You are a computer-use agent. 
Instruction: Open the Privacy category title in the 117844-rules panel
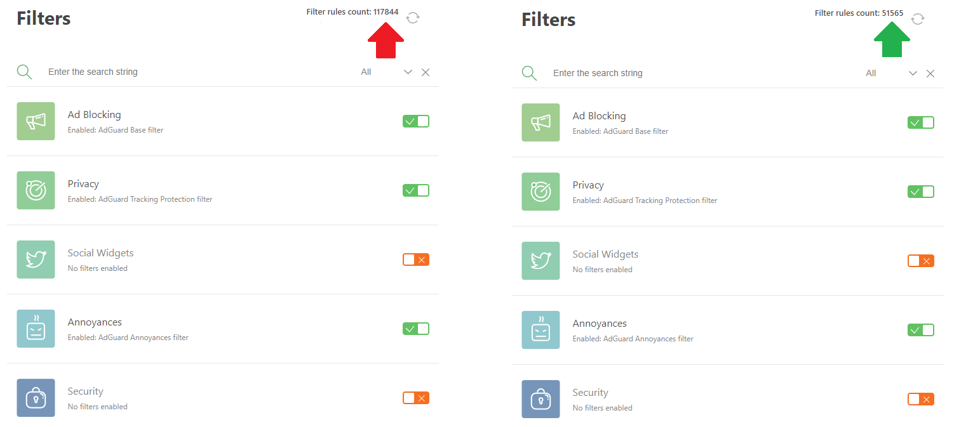(83, 184)
